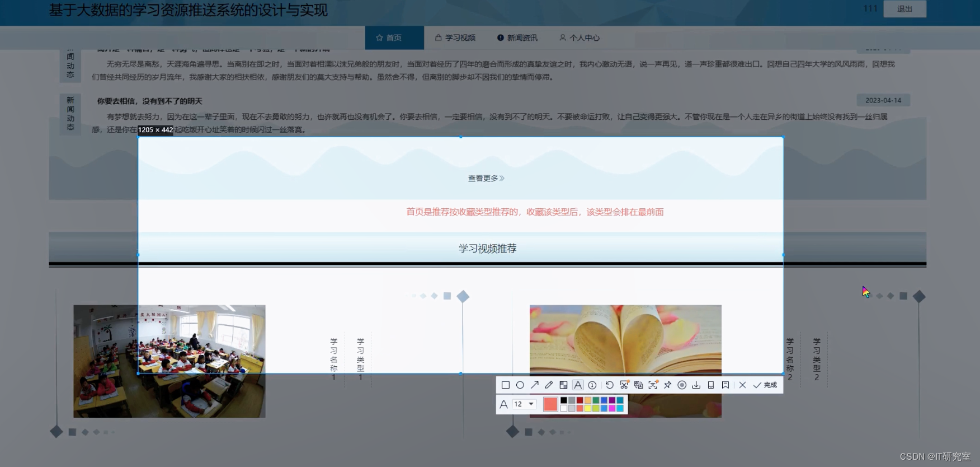
Task: Click the site title 基于大数据的学习资源推送系统
Action: pos(189,10)
